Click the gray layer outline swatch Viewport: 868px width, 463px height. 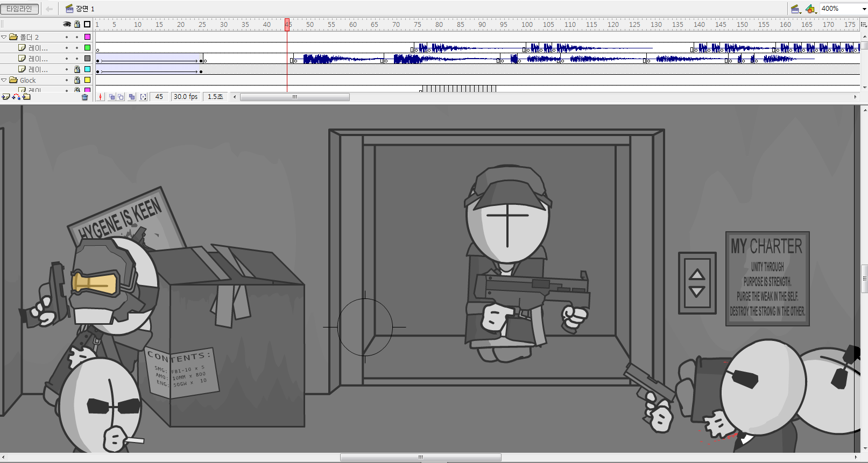pyautogui.click(x=87, y=59)
